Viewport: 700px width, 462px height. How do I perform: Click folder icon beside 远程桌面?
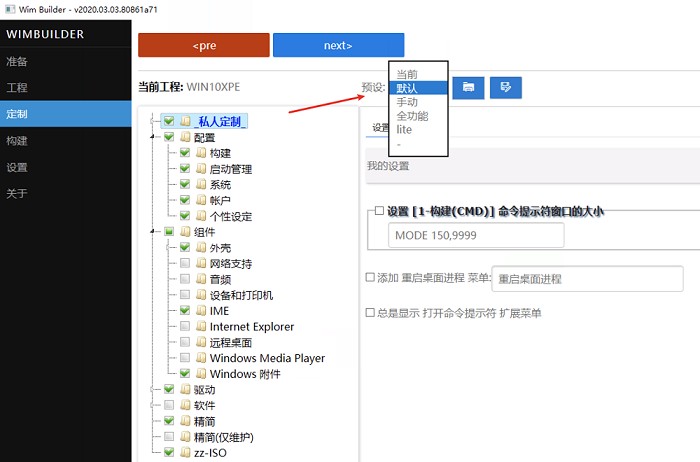coord(201,342)
